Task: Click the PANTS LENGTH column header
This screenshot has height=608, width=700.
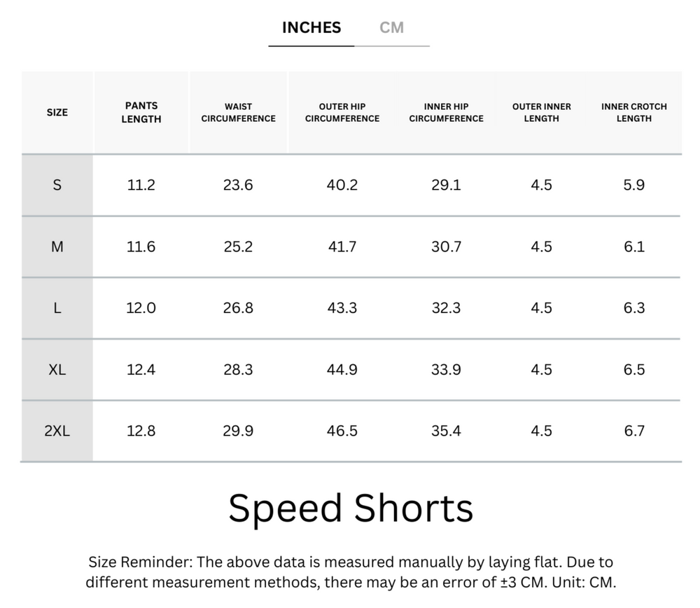Action: click(141, 112)
